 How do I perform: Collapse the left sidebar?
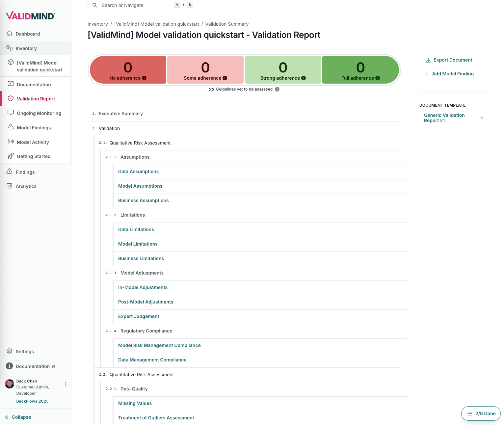pos(18,417)
